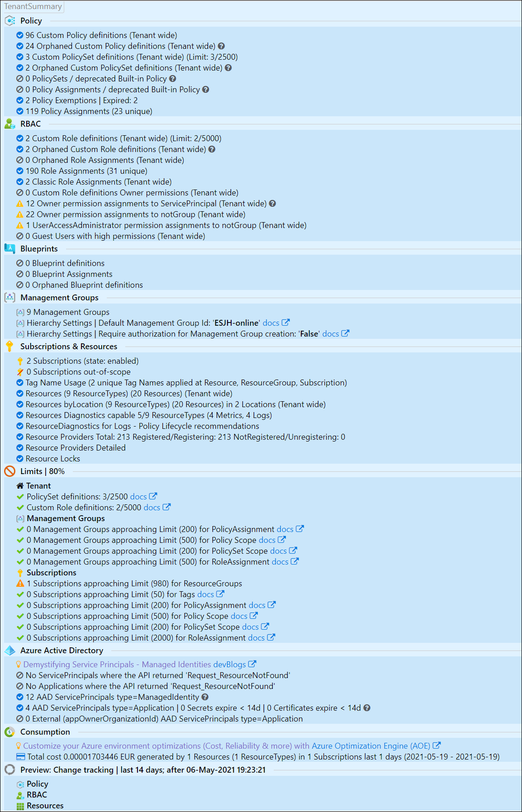Click warning icon for UserAccessAdministrator assignments
The image size is (522, 812).
pos(20,225)
